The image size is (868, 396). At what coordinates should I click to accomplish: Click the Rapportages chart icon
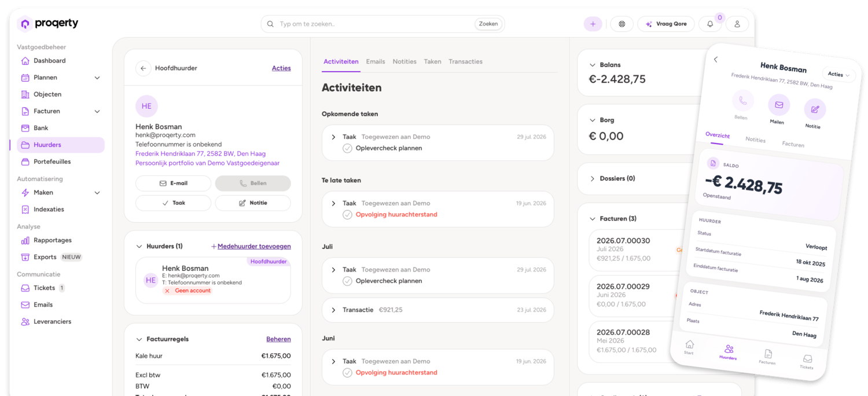point(25,240)
